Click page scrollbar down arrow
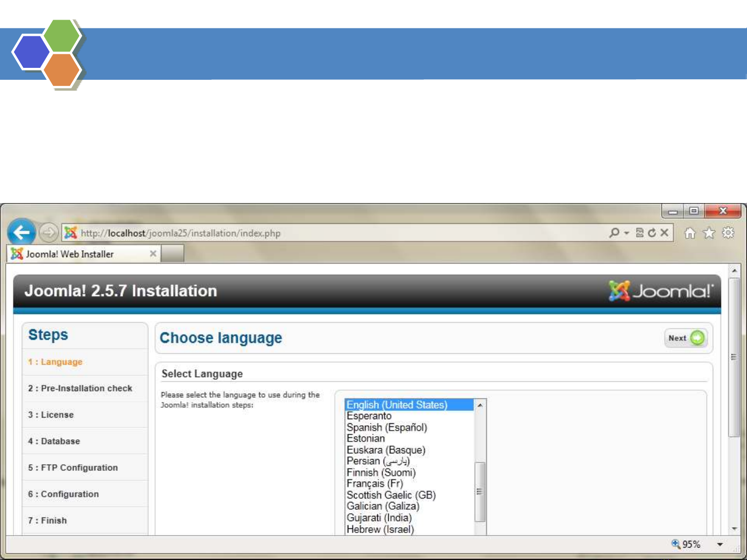The image size is (747, 560). pos(734,529)
